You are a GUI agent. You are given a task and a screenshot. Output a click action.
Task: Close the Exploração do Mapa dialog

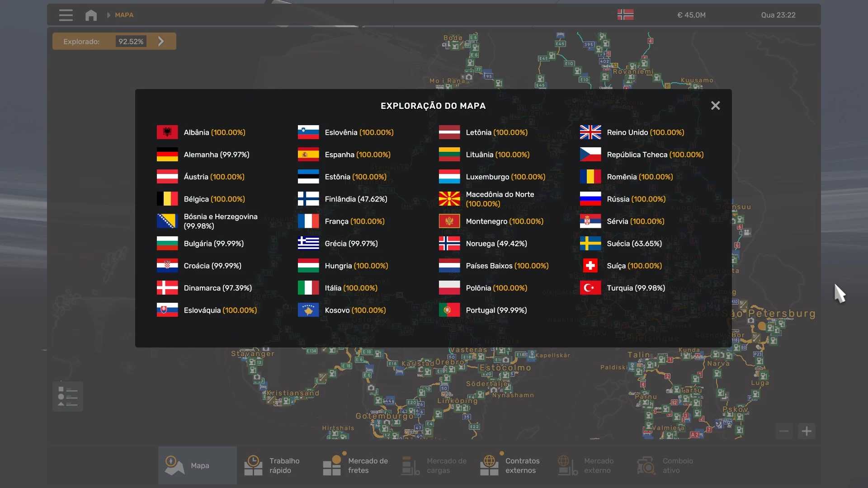pos(715,106)
